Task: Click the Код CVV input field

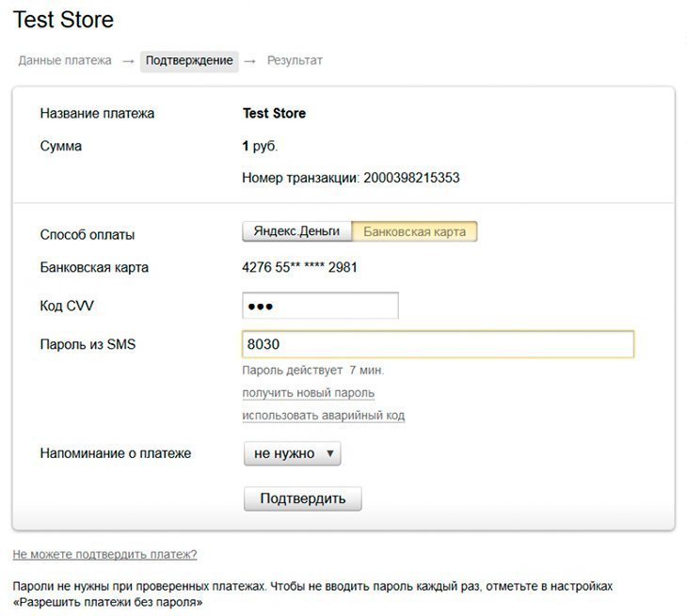Action: (320, 306)
